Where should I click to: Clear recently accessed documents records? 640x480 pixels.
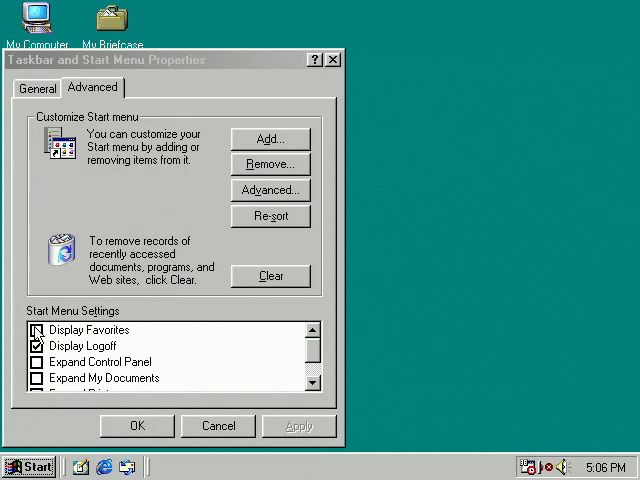[x=271, y=276]
